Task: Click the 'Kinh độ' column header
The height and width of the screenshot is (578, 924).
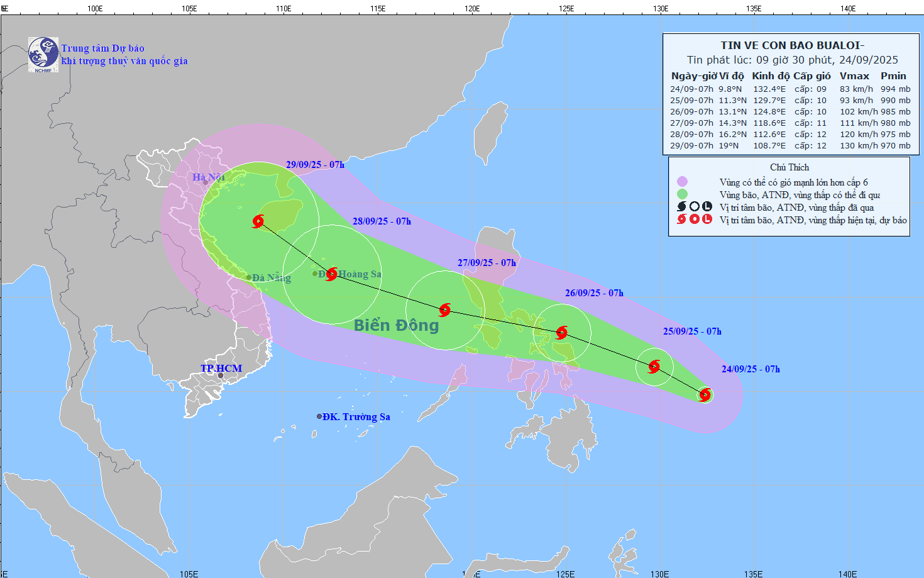Action: pos(771,76)
